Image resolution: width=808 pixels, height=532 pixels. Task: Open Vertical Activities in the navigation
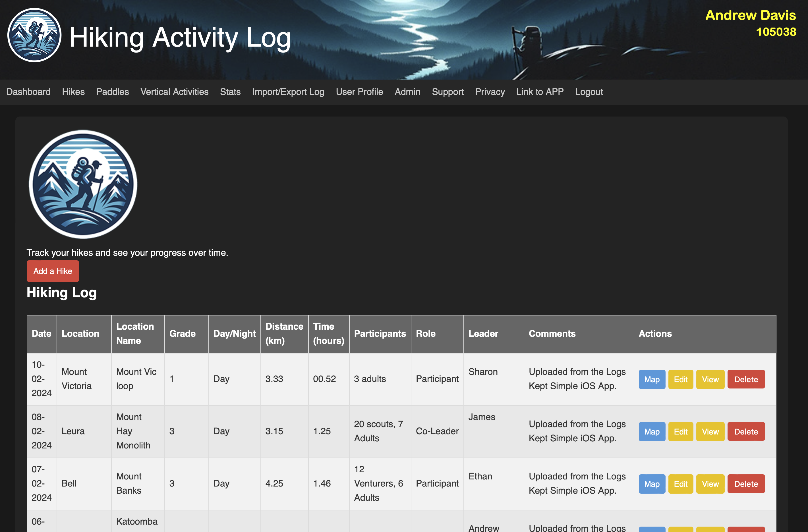[174, 92]
